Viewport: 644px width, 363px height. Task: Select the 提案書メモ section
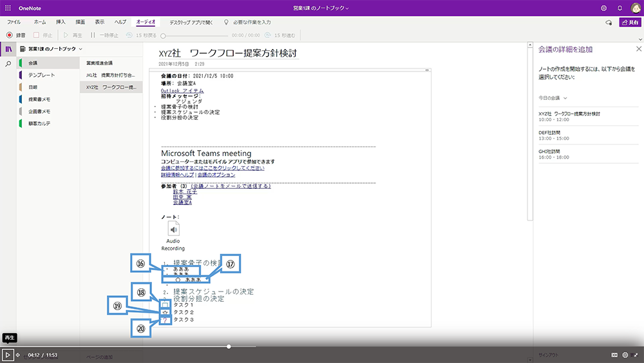point(48,99)
